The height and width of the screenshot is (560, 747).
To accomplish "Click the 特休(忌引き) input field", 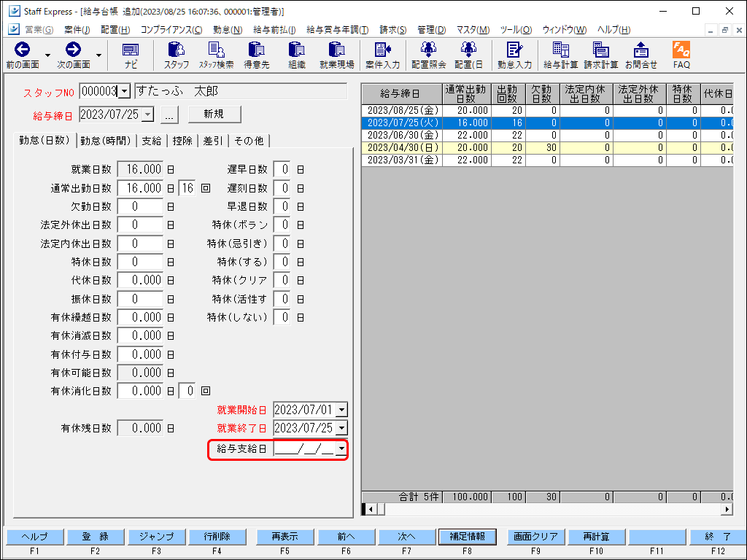I will point(282,244).
